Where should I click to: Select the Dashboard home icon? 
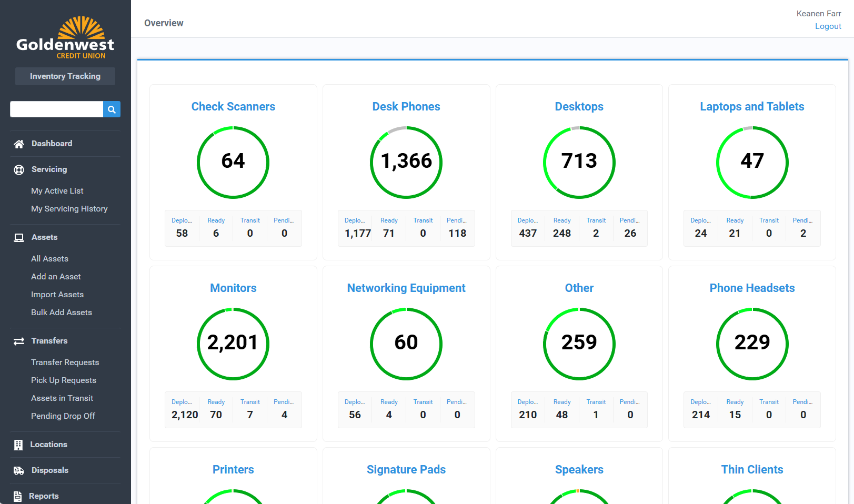19,143
